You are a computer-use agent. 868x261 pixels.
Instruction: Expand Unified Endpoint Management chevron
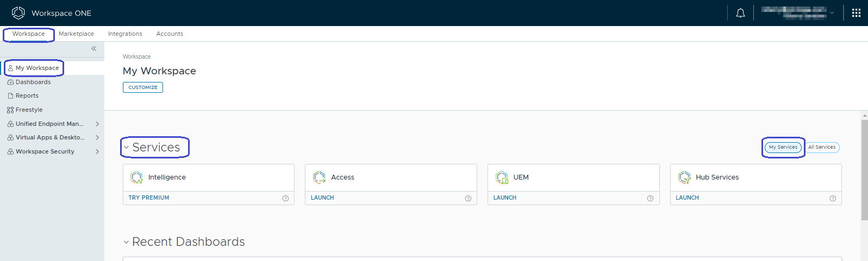coord(97,124)
